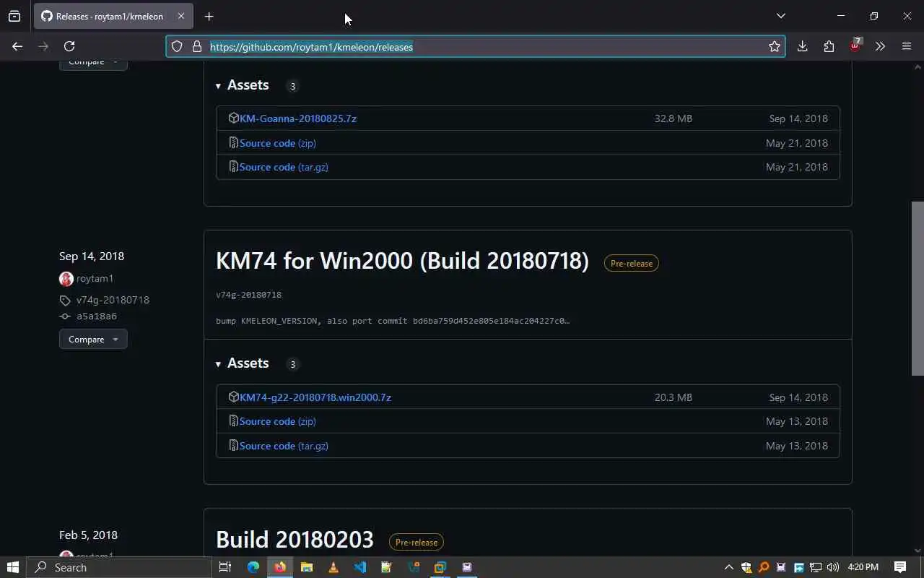Go back to the previous page

[x=17, y=46]
